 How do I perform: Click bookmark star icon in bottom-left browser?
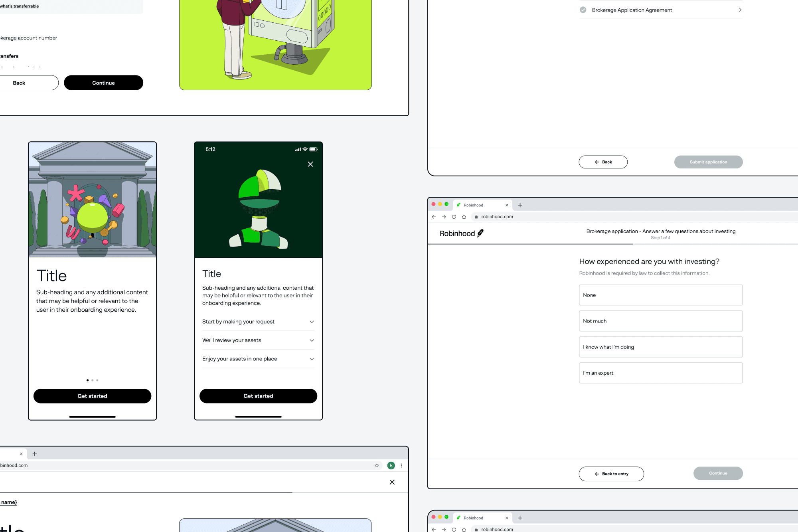(x=377, y=465)
